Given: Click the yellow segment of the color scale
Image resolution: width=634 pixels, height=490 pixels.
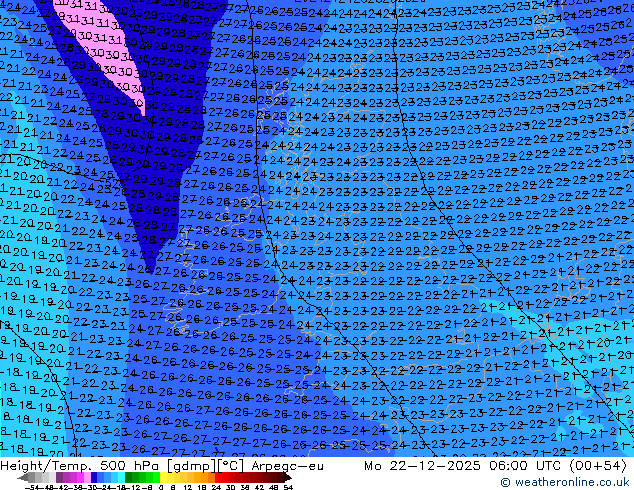Looking at the screenshot, I should [163, 477].
